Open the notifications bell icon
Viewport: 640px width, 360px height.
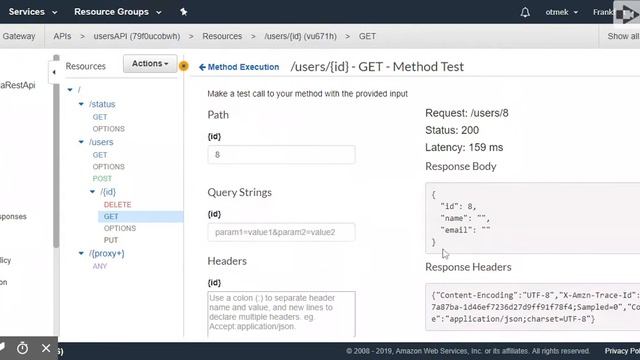[x=525, y=12]
